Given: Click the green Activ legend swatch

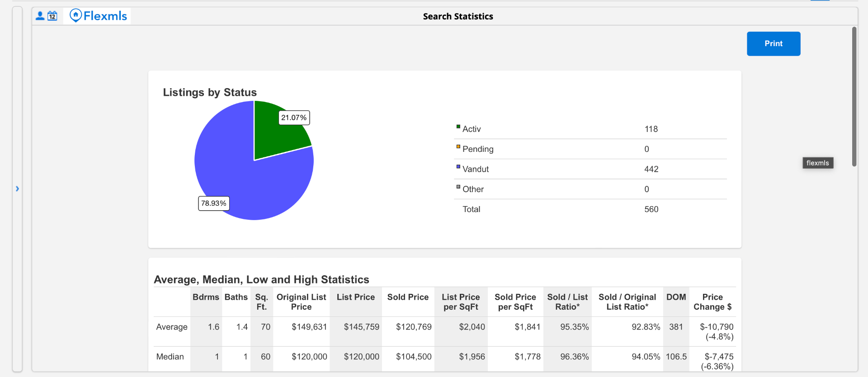Looking at the screenshot, I should [x=458, y=127].
